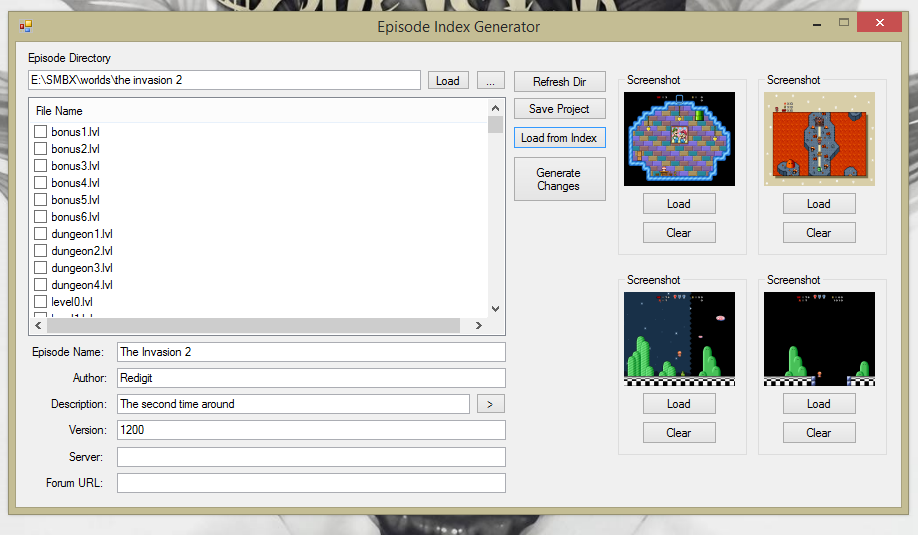Toggle the bonus5.lvl checkbox
The width and height of the screenshot is (918, 535).
point(40,200)
